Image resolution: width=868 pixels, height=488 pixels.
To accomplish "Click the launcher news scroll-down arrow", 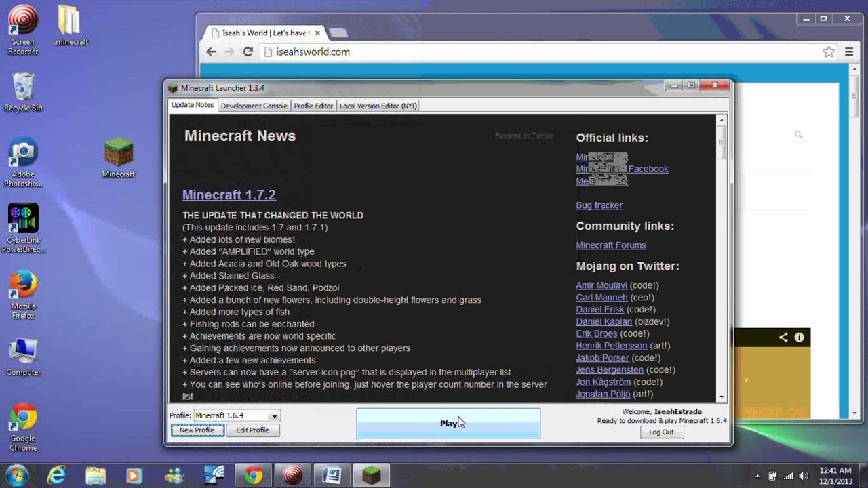I will (x=722, y=396).
